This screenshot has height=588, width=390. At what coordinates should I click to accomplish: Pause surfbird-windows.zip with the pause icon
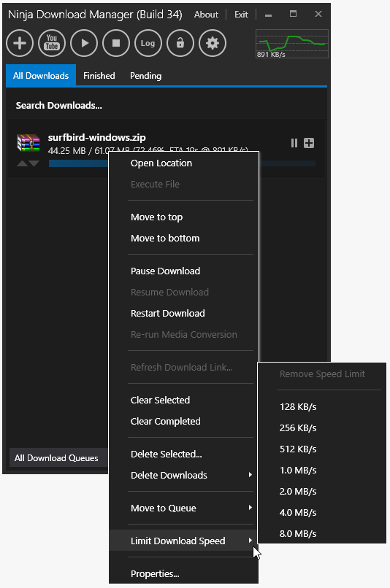click(294, 143)
